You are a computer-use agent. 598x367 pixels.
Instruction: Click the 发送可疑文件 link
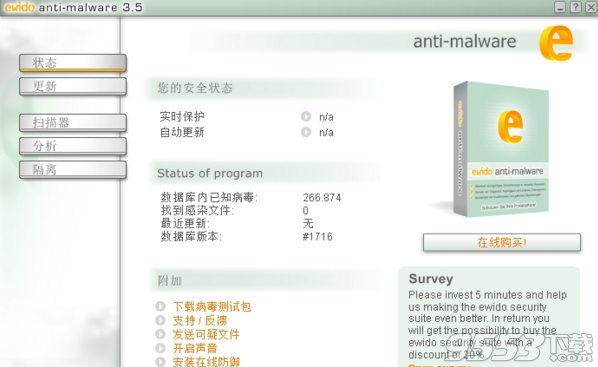tap(206, 334)
